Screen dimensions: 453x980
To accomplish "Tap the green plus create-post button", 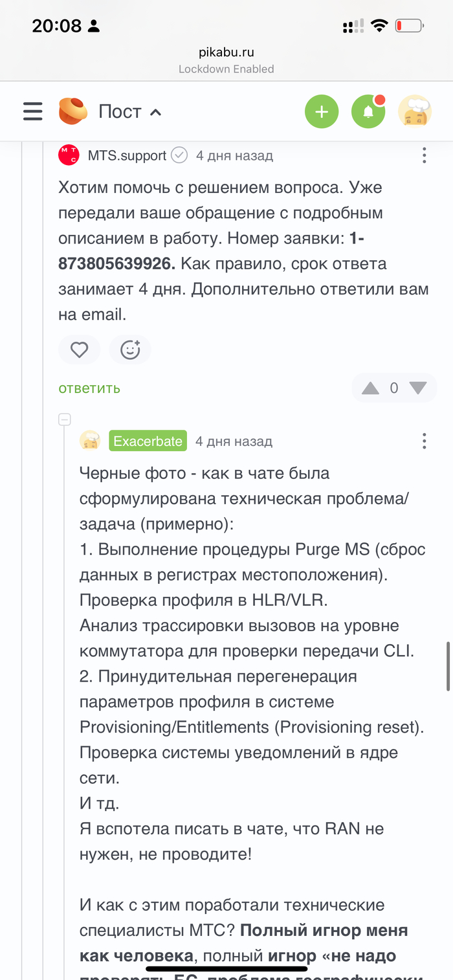I will pos(322,112).
